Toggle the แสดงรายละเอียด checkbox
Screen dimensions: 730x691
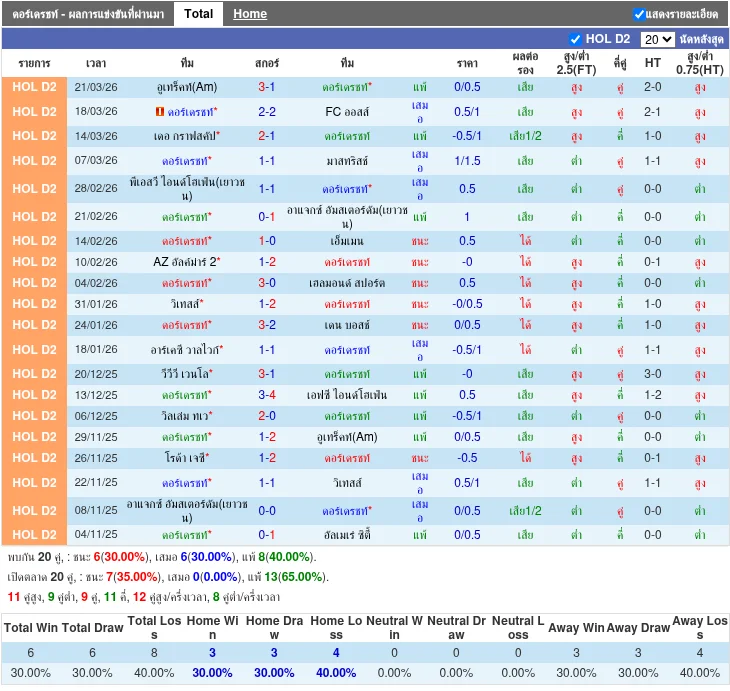pyautogui.click(x=639, y=14)
